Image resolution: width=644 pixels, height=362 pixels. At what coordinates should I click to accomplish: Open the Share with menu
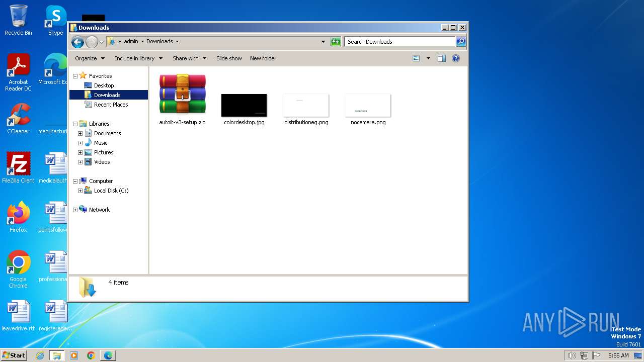tap(189, 58)
